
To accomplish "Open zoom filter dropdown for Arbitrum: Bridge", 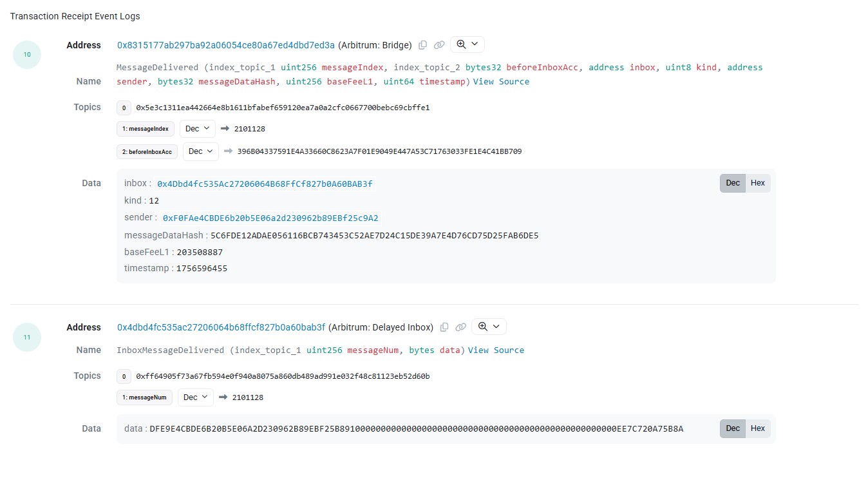I will (467, 44).
